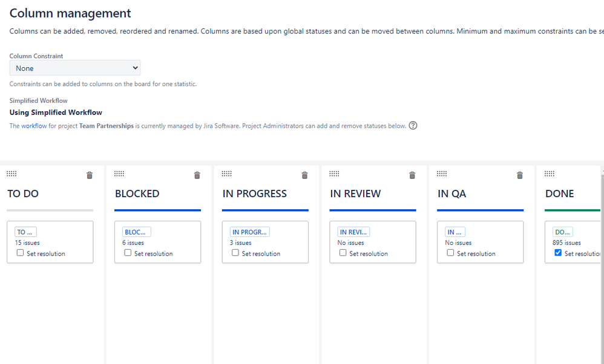This screenshot has width=604, height=364.
Task: Click the BLOCKED column grip handle
Action: [x=119, y=174]
